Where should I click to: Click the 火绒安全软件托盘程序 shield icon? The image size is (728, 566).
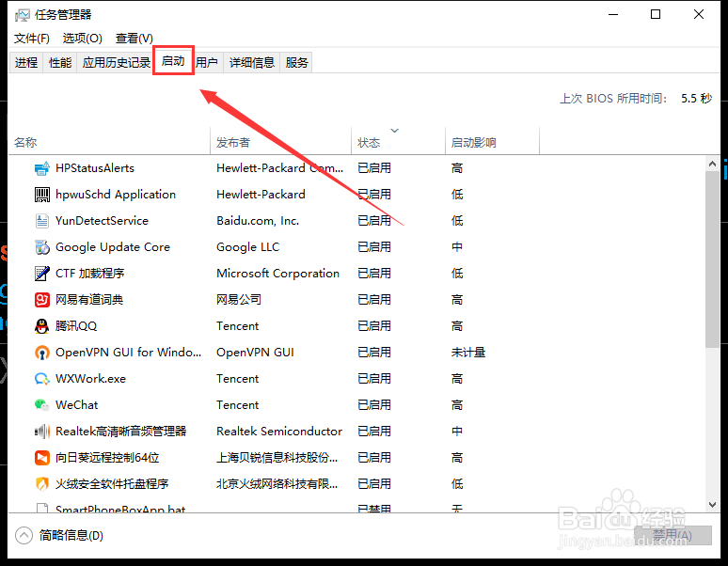[x=41, y=484]
